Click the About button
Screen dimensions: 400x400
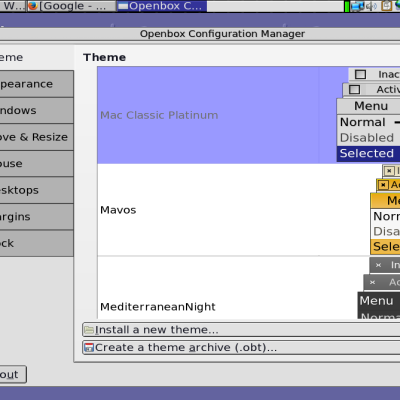pyautogui.click(x=13, y=375)
